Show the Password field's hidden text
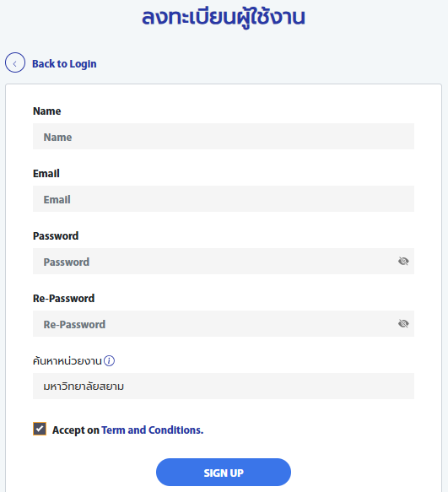Image resolution: width=448 pixels, height=492 pixels. pos(403,261)
